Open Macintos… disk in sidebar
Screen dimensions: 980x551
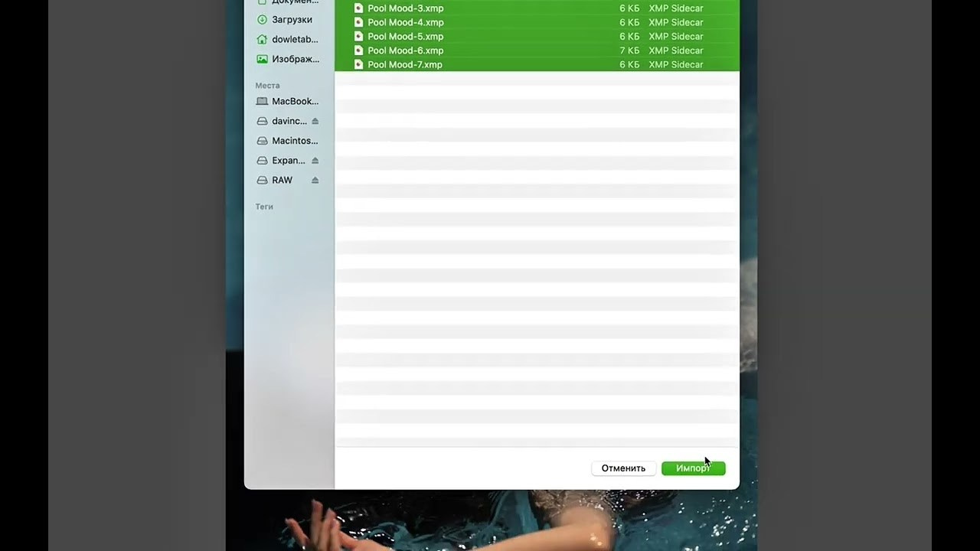tap(294, 141)
